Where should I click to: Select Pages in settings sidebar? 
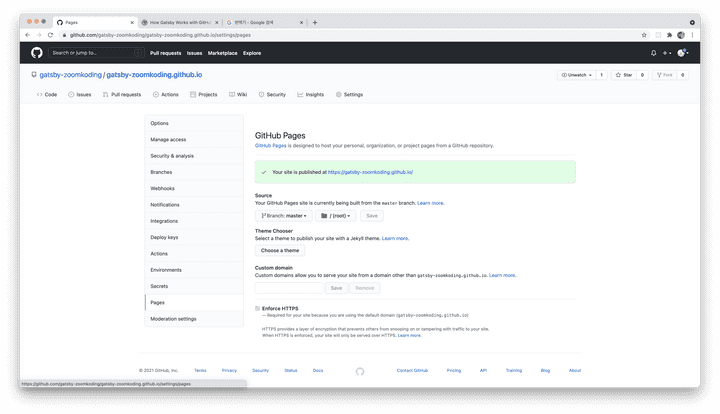click(194, 302)
